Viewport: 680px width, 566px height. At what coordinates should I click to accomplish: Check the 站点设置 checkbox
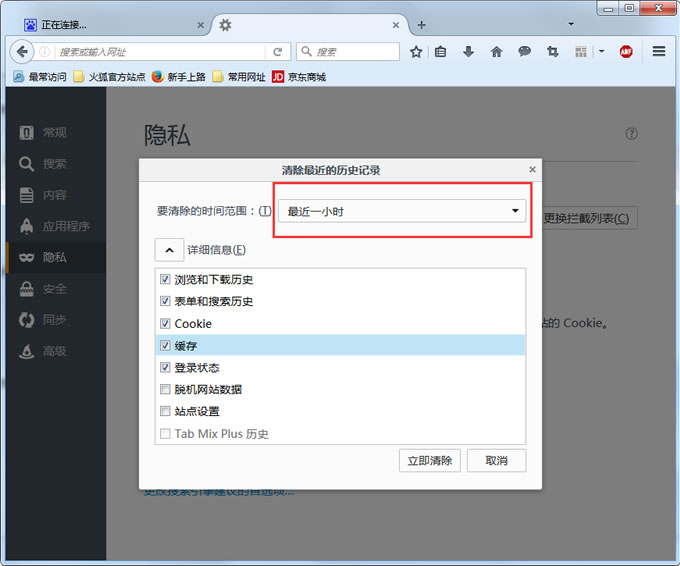[x=166, y=411]
